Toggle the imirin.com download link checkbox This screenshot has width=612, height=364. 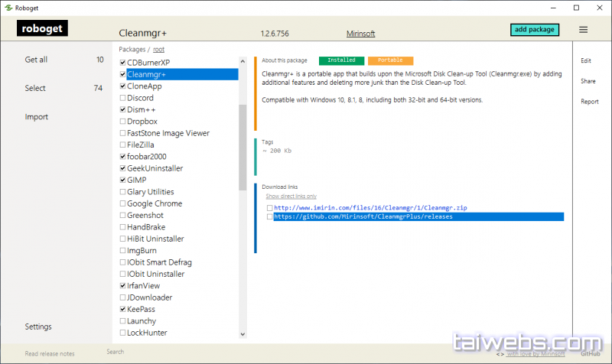269,207
